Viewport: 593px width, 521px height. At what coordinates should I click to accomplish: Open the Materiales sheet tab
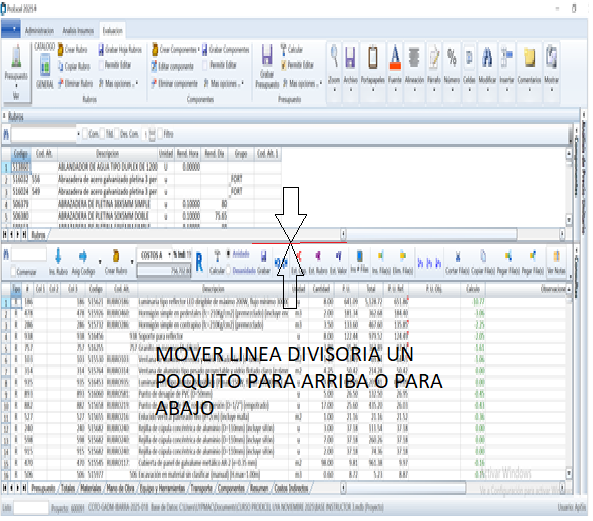91,488
